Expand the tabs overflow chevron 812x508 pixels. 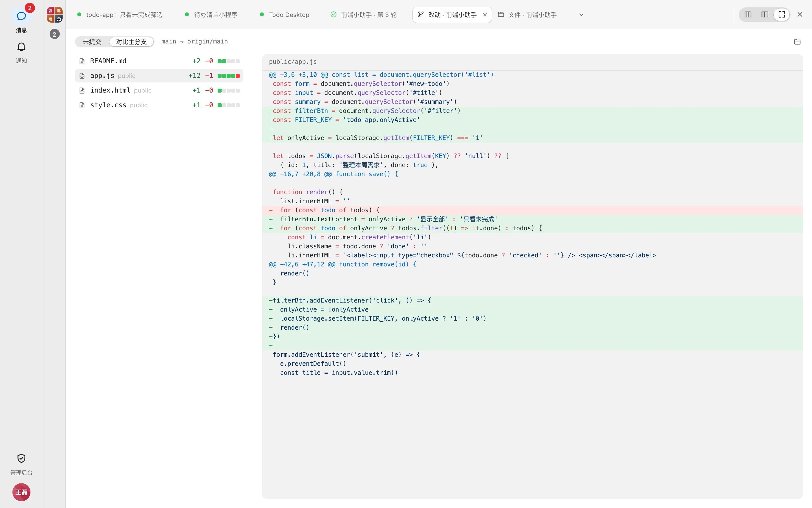point(581,15)
